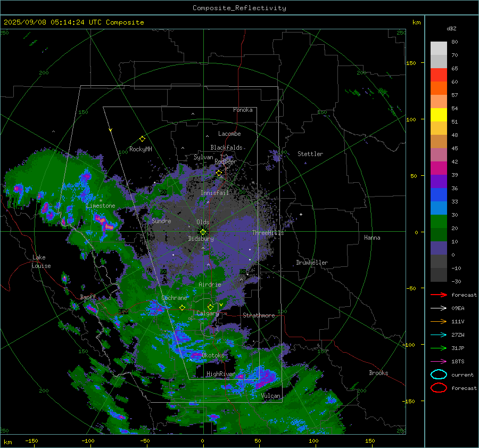Click the ThreeHills label
The height and width of the screenshot is (448, 479).
click(x=268, y=233)
